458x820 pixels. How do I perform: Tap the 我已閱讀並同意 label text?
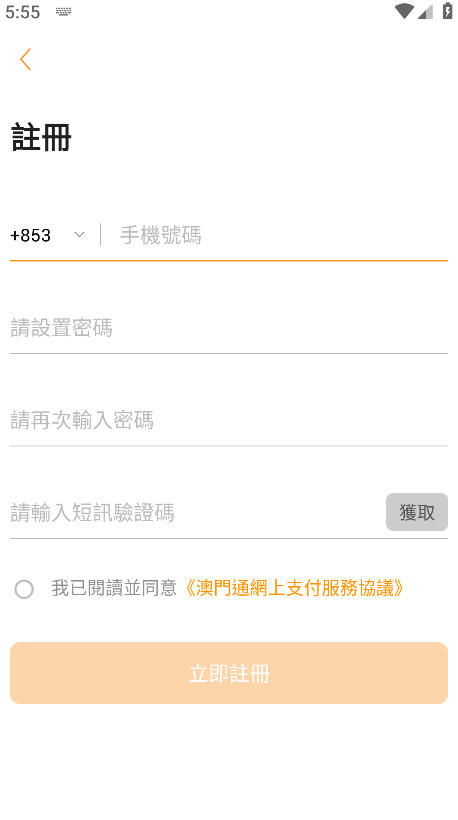pyautogui.click(x=114, y=588)
